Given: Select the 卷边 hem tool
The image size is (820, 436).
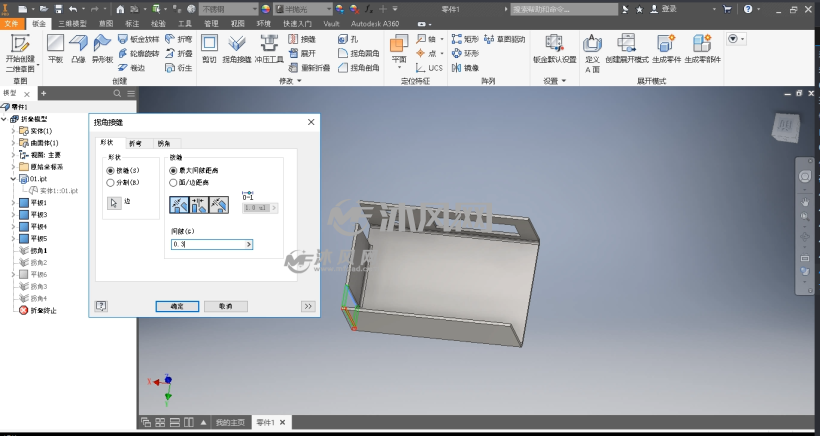Looking at the screenshot, I should (x=131, y=67).
